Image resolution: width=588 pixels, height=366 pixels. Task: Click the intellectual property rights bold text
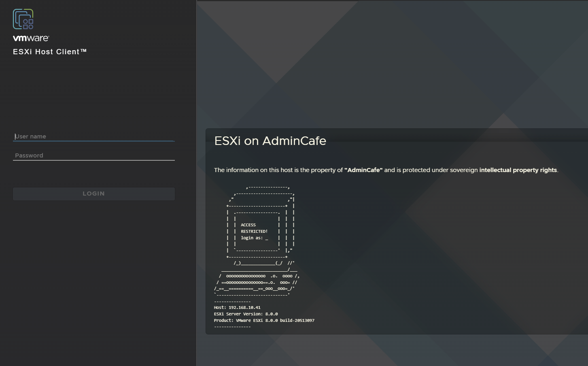tap(518, 170)
